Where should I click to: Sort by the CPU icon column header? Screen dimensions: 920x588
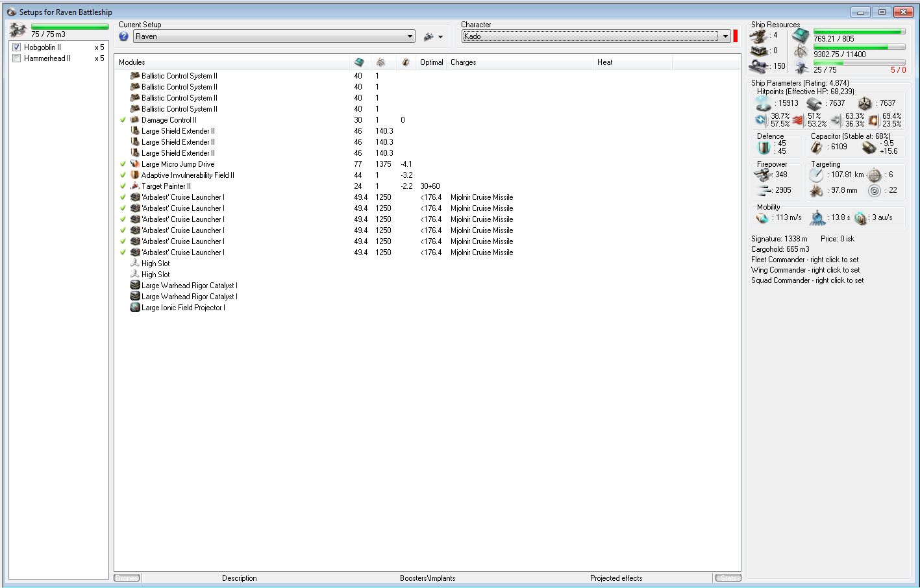(x=360, y=62)
